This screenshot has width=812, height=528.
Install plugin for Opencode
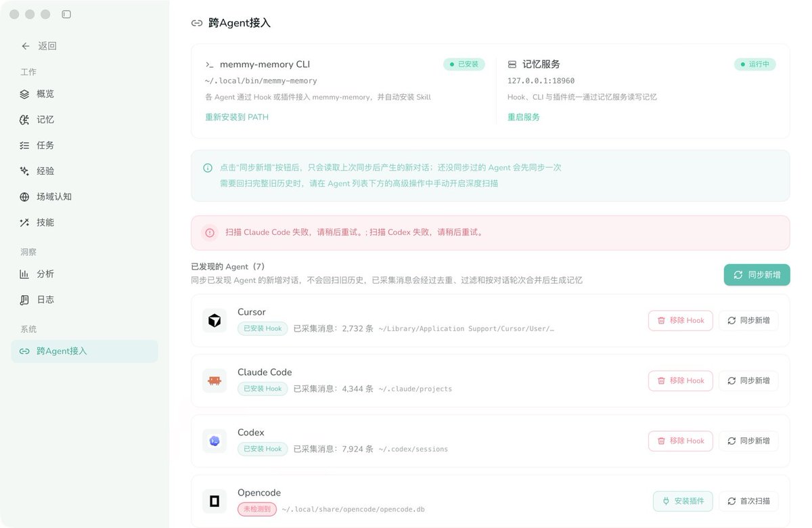point(683,501)
